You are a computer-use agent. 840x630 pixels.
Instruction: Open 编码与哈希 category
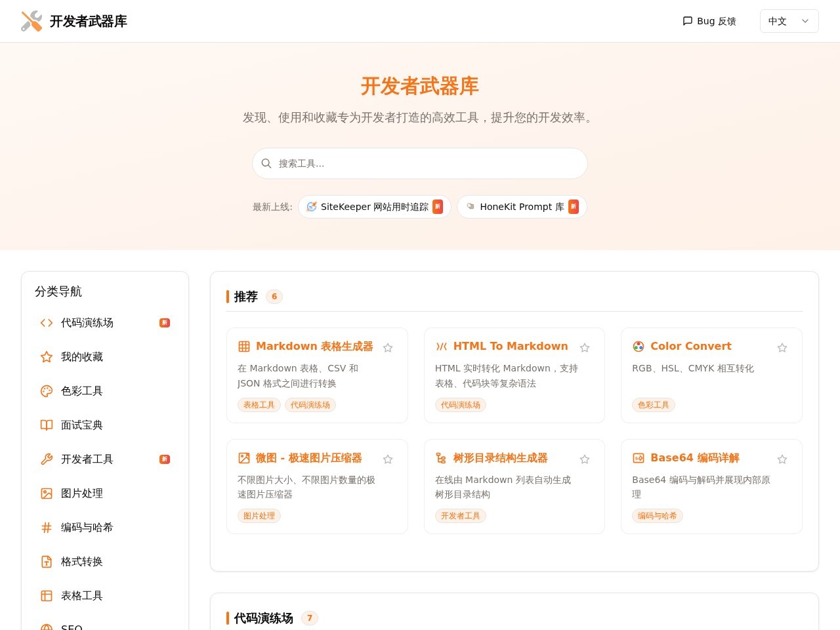105,528
